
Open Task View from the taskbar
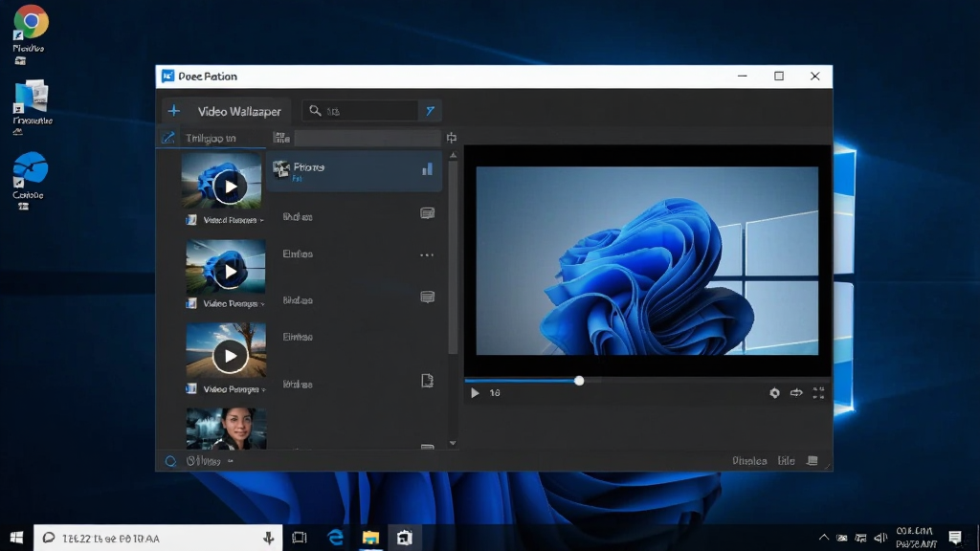300,538
